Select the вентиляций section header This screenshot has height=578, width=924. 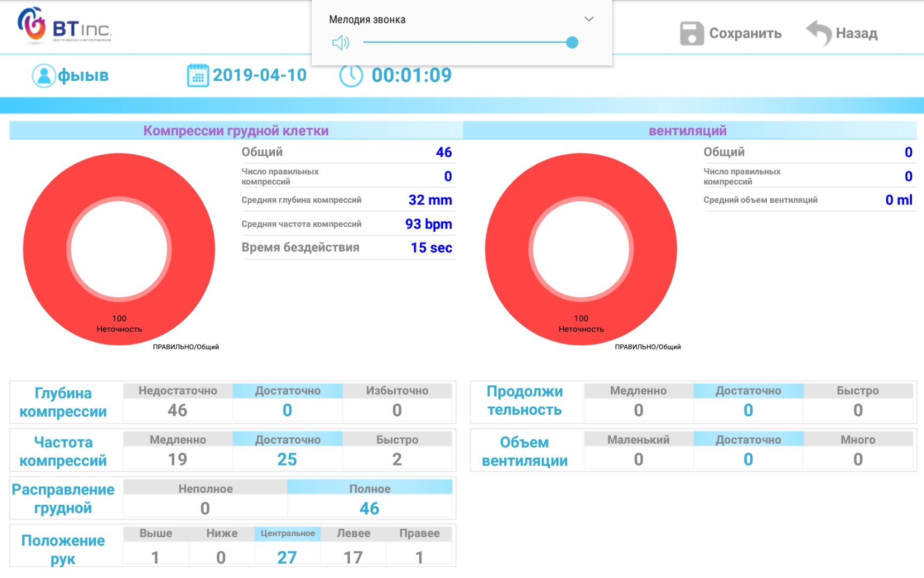pos(687,131)
